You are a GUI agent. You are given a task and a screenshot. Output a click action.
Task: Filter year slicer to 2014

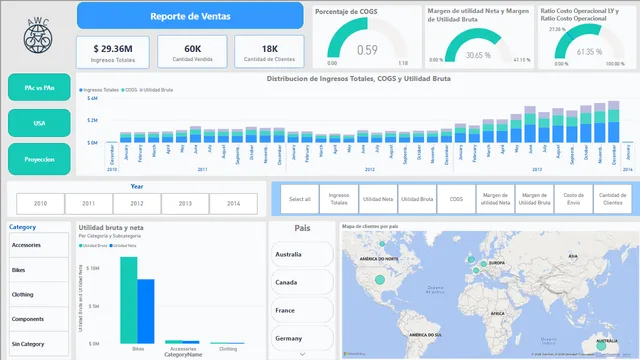233,203
